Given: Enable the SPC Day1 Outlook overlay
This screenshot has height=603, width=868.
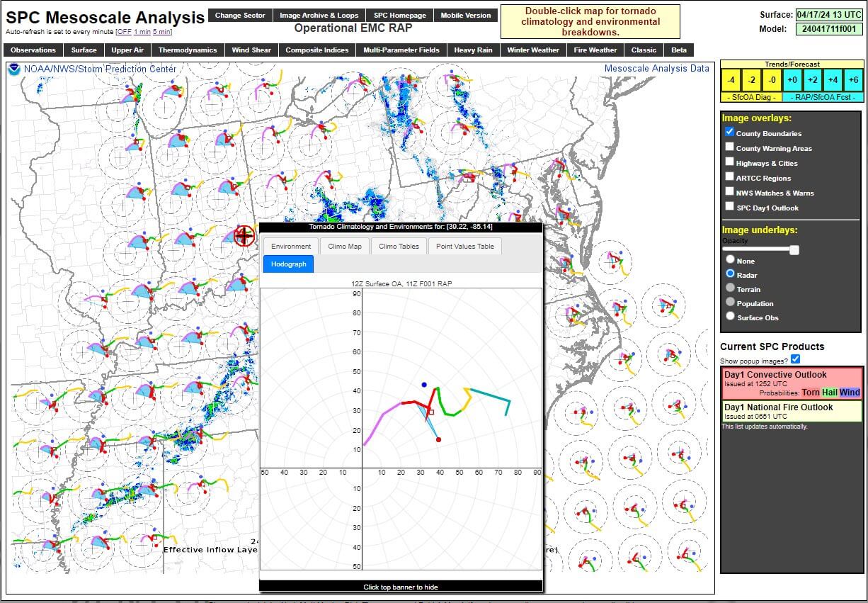Looking at the screenshot, I should (x=729, y=205).
